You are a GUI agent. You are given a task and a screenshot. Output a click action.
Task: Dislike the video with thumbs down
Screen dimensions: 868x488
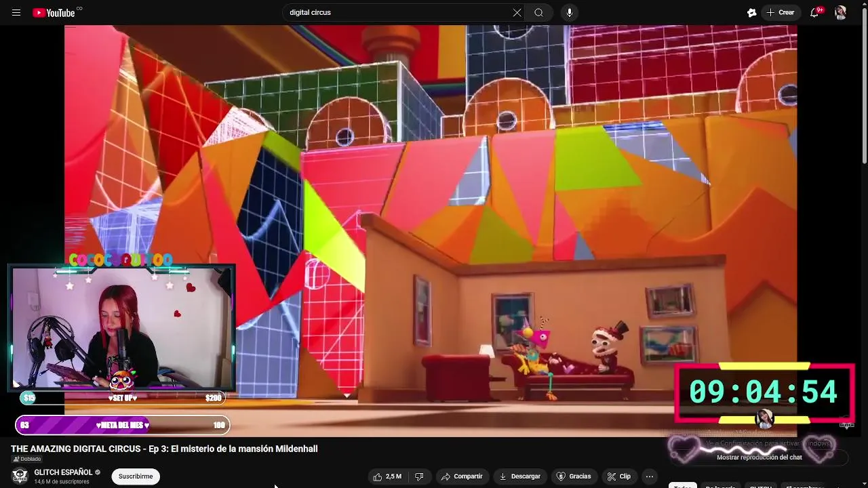coord(420,476)
